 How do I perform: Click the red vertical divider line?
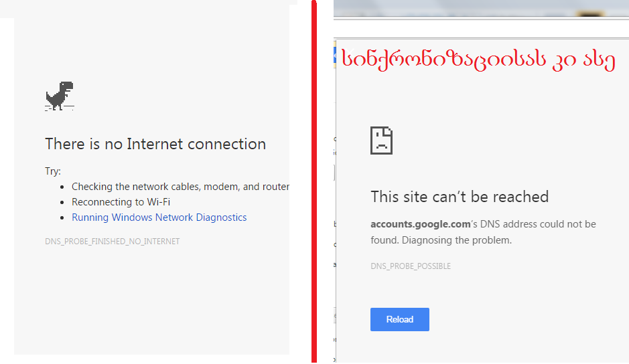click(313, 182)
